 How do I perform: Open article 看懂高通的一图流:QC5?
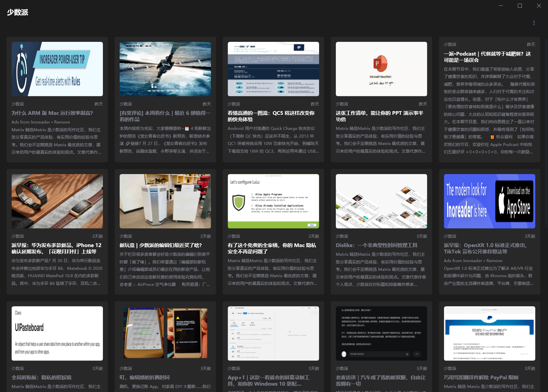click(271, 116)
